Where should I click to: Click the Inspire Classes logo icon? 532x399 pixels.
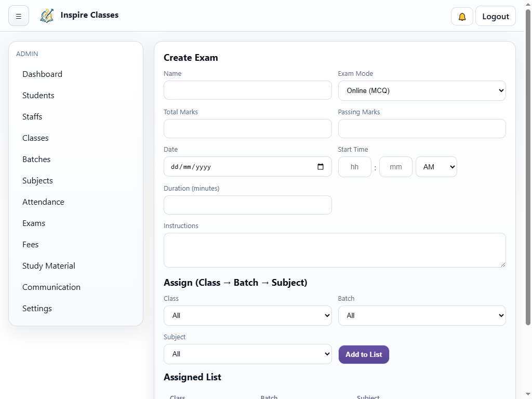click(47, 16)
